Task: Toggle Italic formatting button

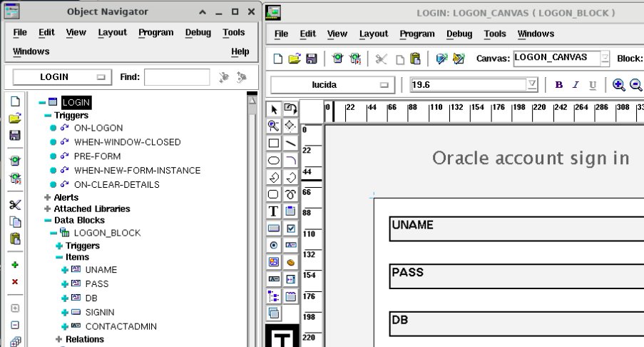Action: [x=576, y=85]
